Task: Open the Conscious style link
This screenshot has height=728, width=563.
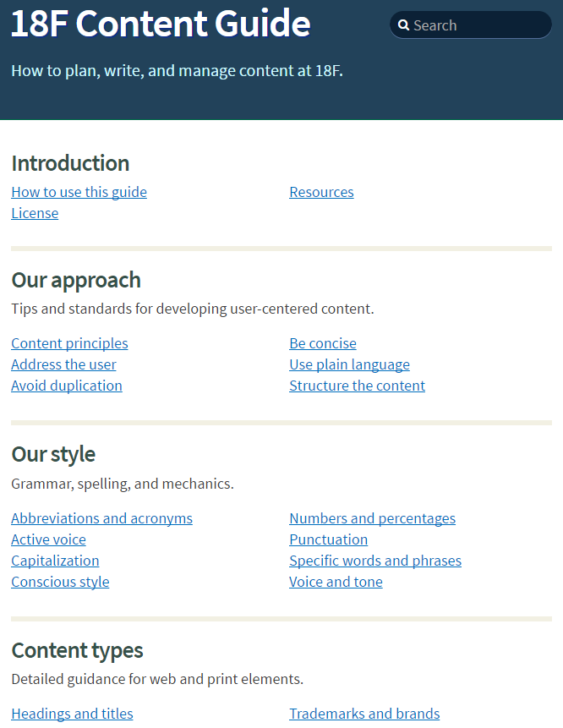Action: tap(60, 582)
